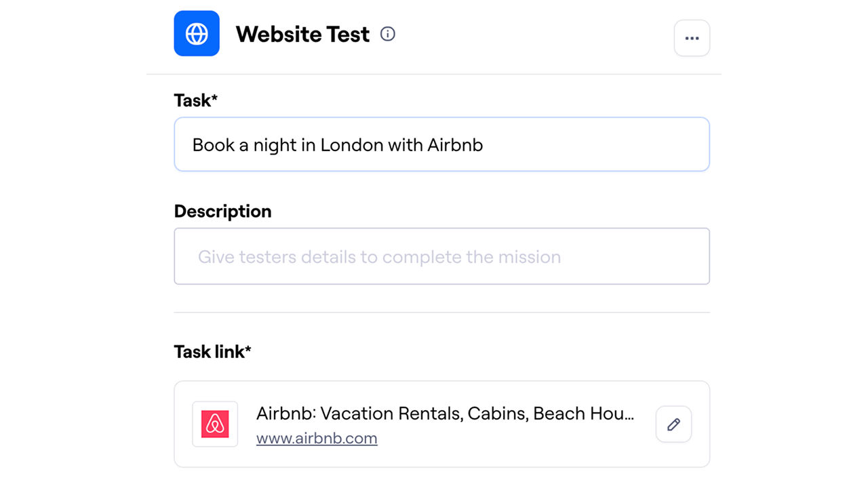The height and width of the screenshot is (488, 868).
Task: Click the blue globe Website Test icon
Action: pos(197,33)
